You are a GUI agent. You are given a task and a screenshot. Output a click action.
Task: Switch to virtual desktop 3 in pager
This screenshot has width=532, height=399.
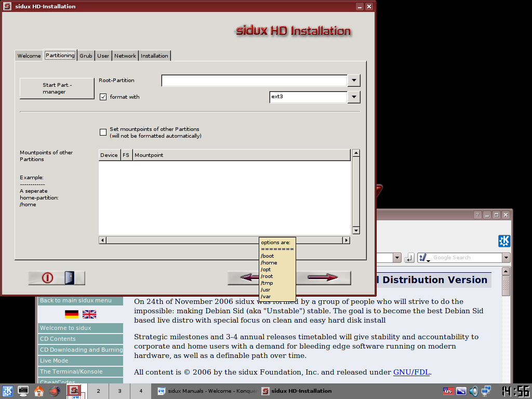coord(119,391)
